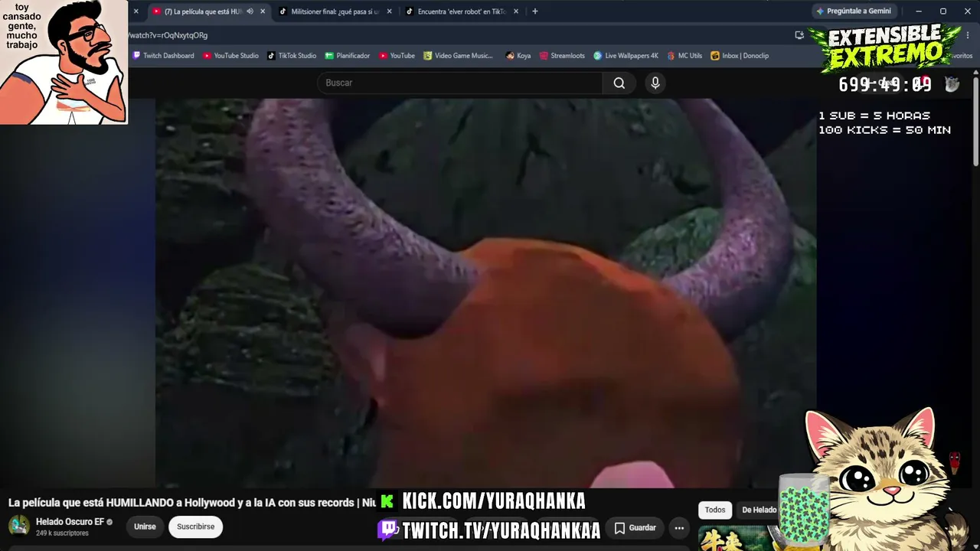Image resolution: width=980 pixels, height=551 pixels.
Task: Open the MC Utils bookmark
Action: (684, 56)
